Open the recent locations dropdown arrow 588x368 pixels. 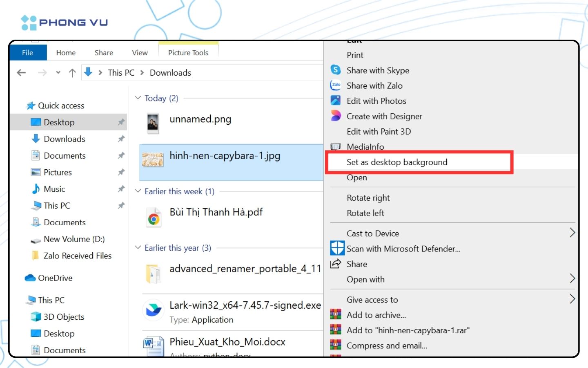click(x=58, y=73)
